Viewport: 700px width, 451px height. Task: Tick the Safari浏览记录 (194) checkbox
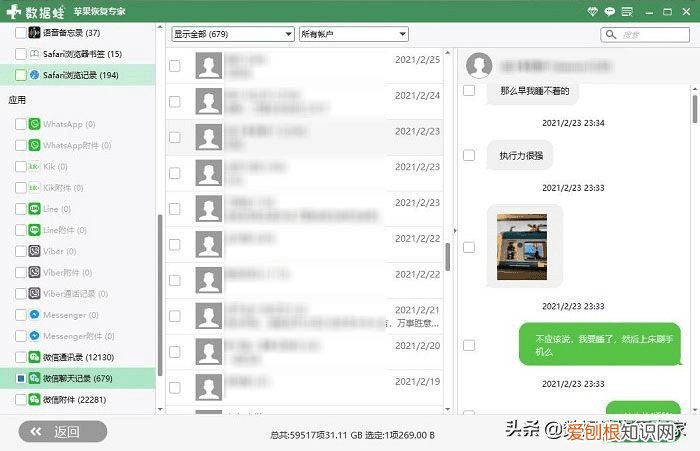click(21, 75)
